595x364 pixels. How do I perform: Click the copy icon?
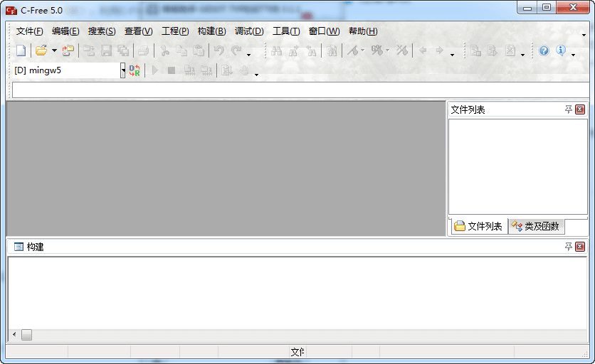(x=181, y=50)
